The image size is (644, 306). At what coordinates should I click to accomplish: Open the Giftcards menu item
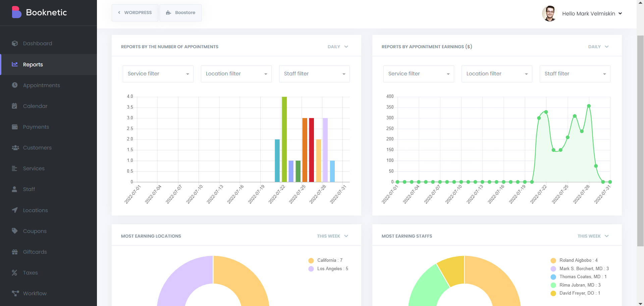coord(48,252)
